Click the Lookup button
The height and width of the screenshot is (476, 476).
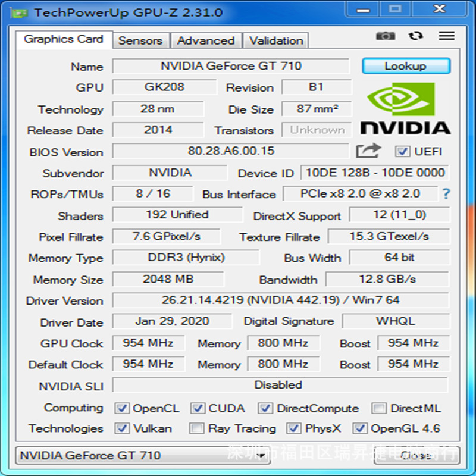(406, 66)
